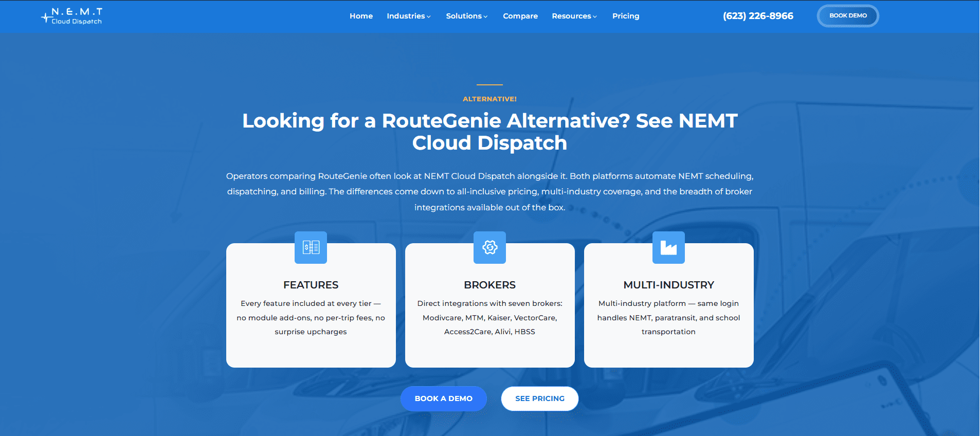This screenshot has width=980, height=436.
Task: Click the Book Demo header button
Action: [848, 15]
